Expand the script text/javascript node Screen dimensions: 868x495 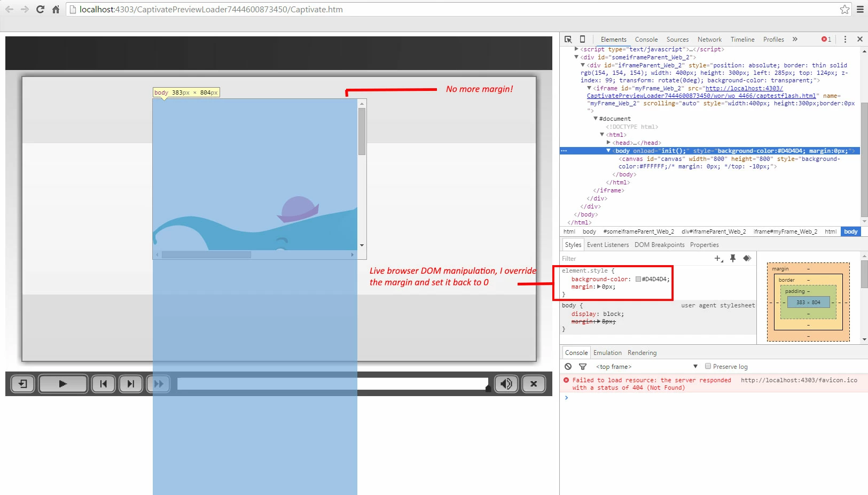point(576,49)
